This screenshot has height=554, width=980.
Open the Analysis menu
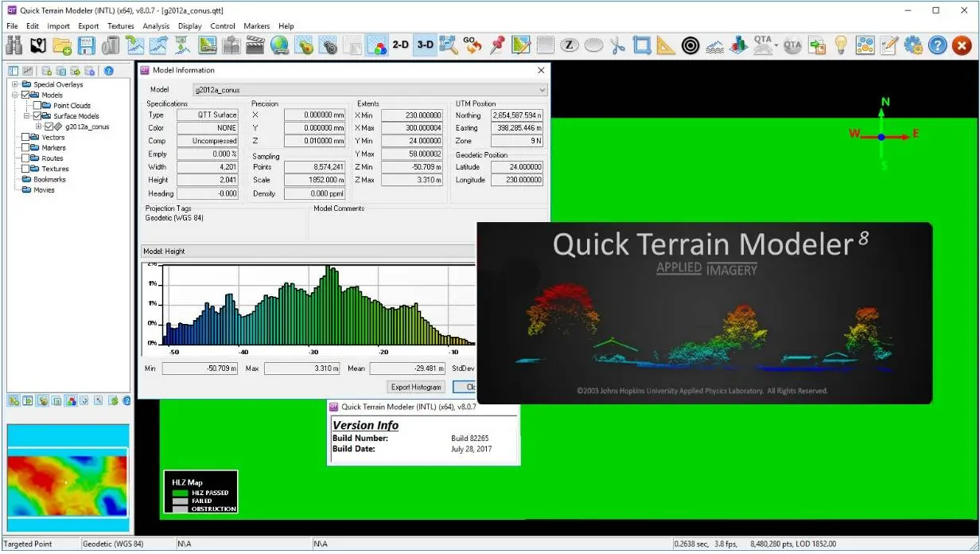pyautogui.click(x=156, y=26)
